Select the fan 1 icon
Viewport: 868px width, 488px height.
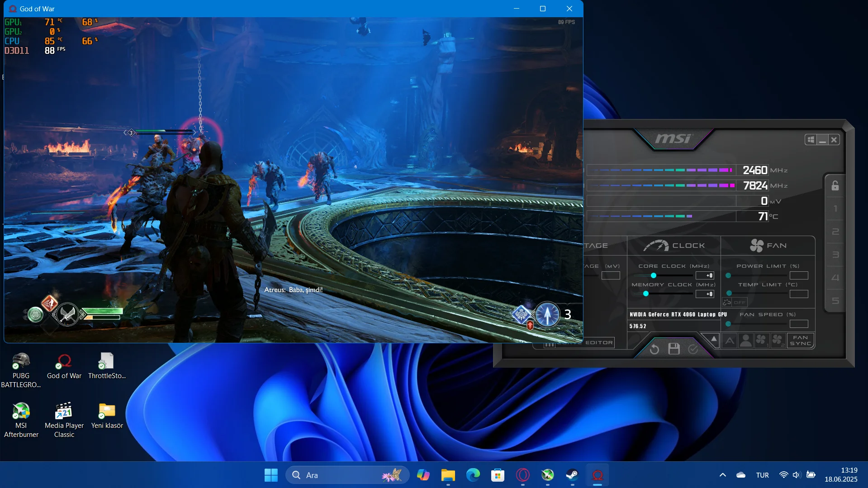pyautogui.click(x=761, y=341)
